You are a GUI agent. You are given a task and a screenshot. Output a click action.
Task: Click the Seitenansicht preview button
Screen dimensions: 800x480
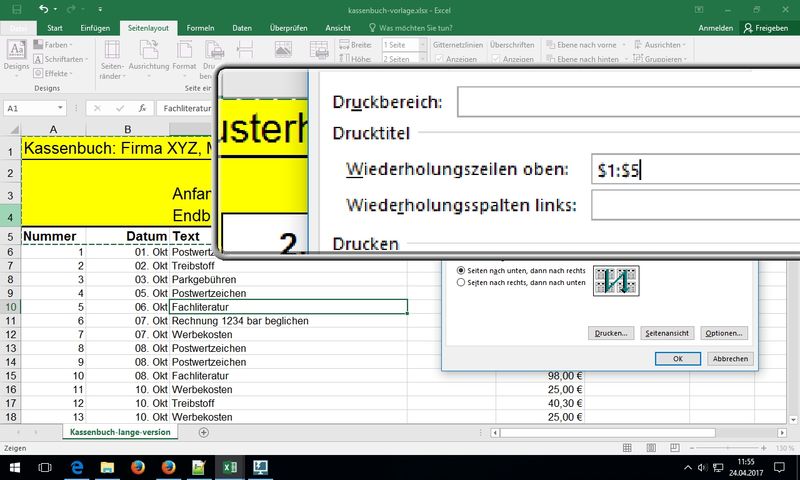tap(666, 332)
